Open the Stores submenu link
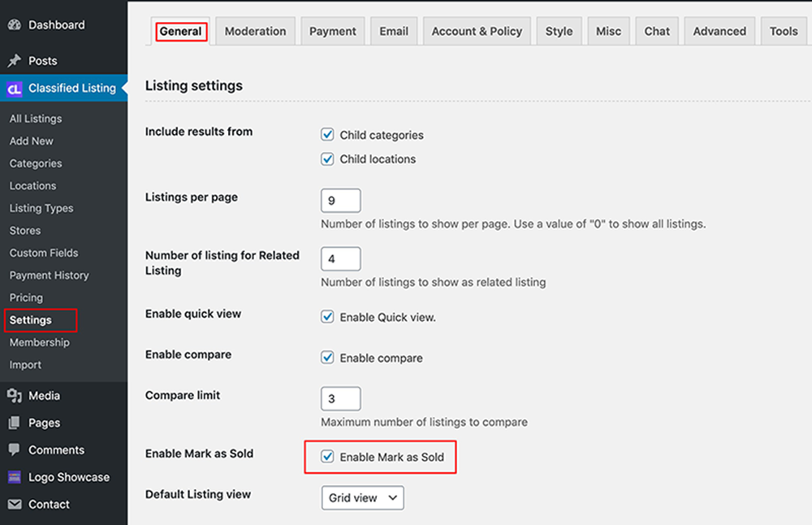The width and height of the screenshot is (812, 525). point(25,230)
